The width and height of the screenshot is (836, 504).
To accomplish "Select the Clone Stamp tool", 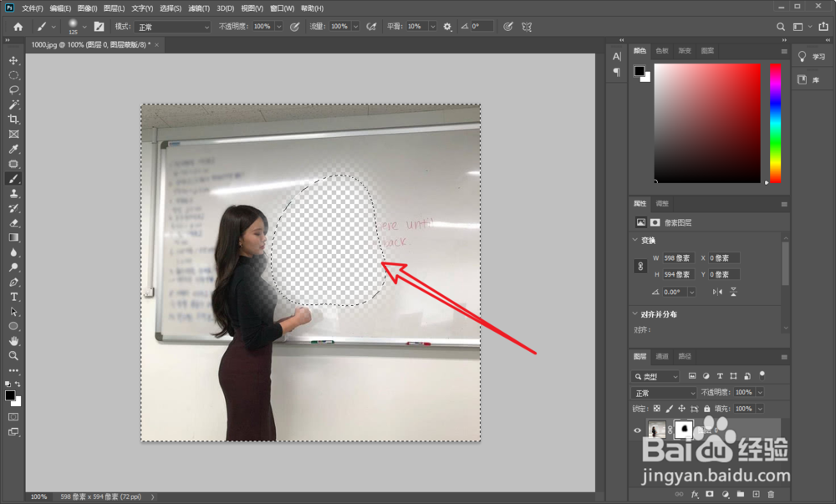I will click(14, 193).
